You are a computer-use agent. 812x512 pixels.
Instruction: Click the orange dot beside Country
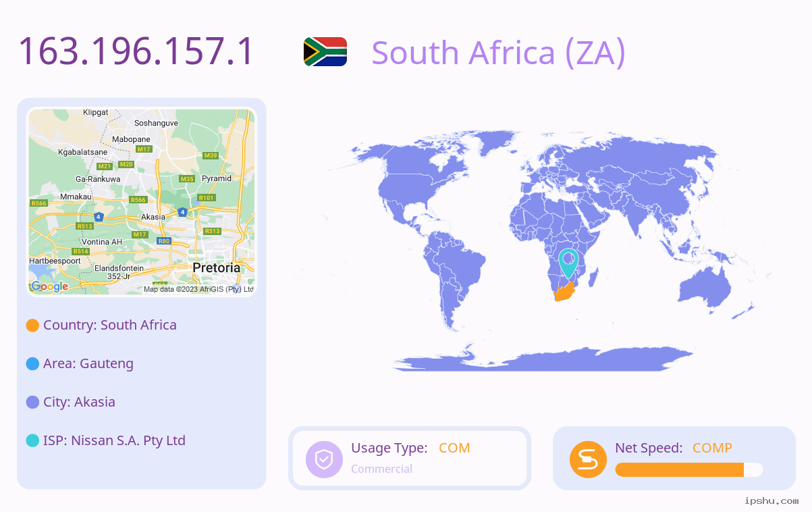coord(32,326)
